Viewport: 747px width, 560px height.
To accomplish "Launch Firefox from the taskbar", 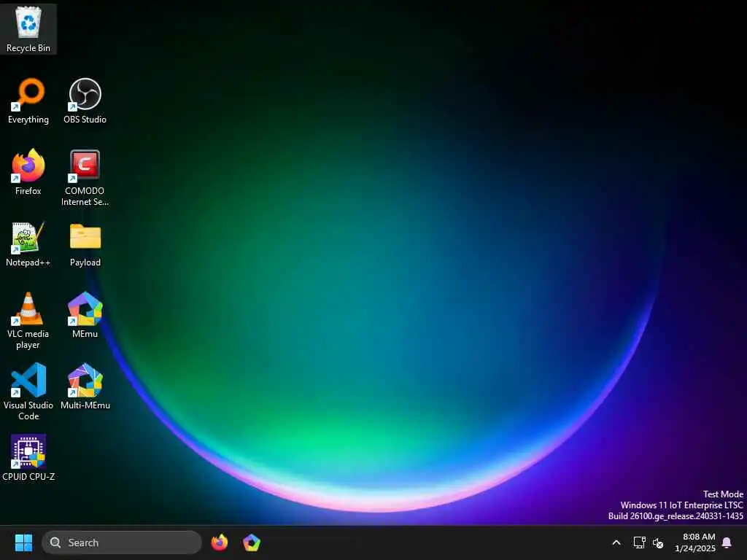I will coord(219,542).
